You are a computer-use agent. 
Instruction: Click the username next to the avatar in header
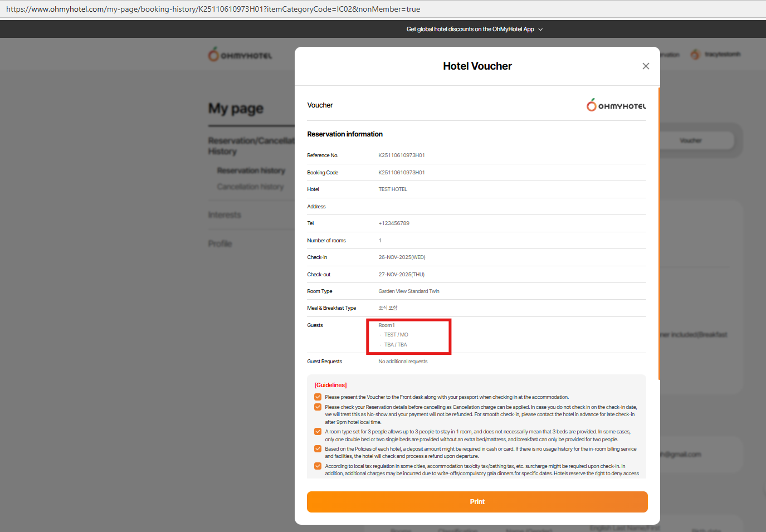(723, 54)
